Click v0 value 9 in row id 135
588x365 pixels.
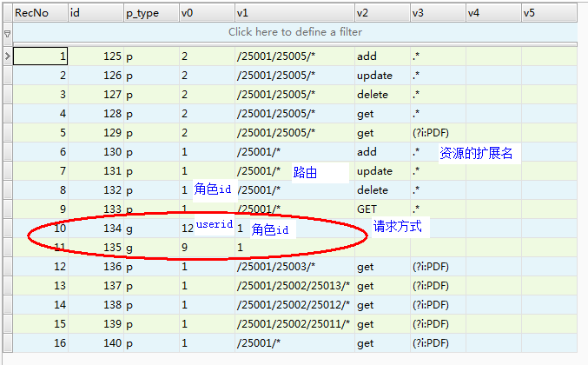(184, 248)
